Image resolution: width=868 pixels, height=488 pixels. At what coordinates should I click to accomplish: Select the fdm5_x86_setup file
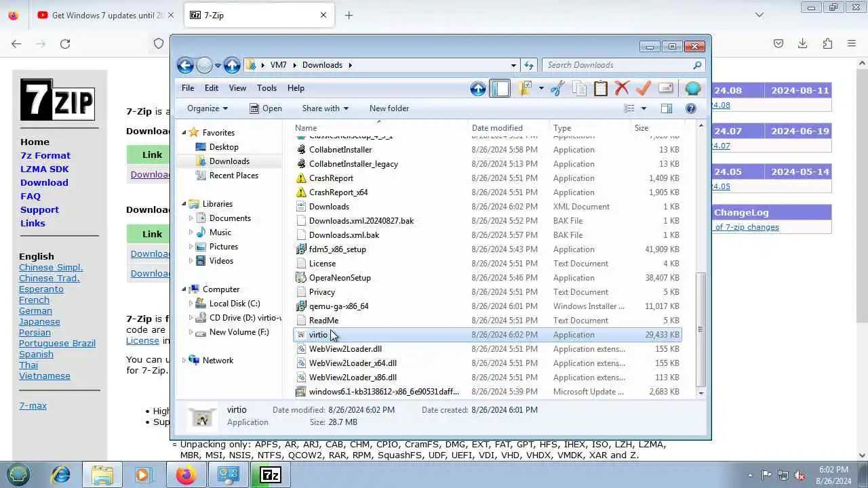(338, 249)
